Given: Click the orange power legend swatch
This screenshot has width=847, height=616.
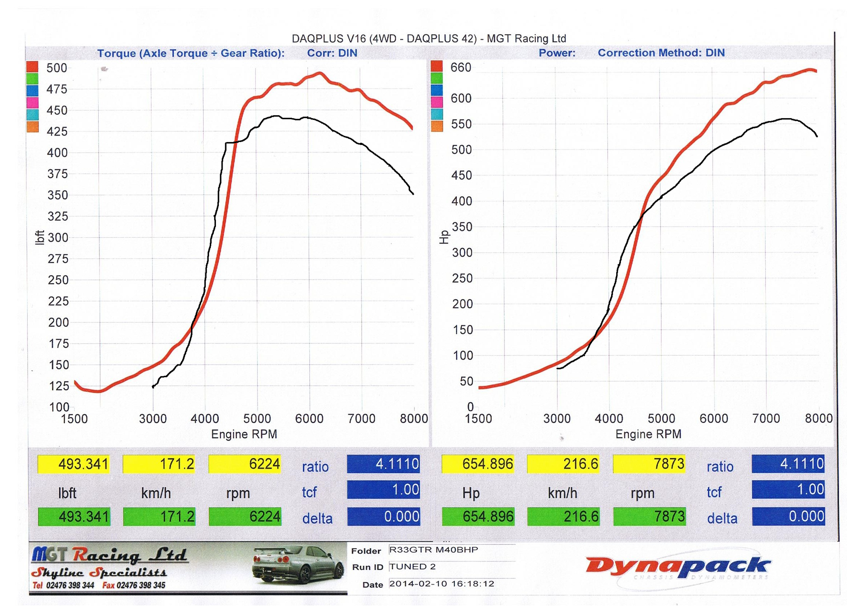Looking at the screenshot, I should (437, 126).
